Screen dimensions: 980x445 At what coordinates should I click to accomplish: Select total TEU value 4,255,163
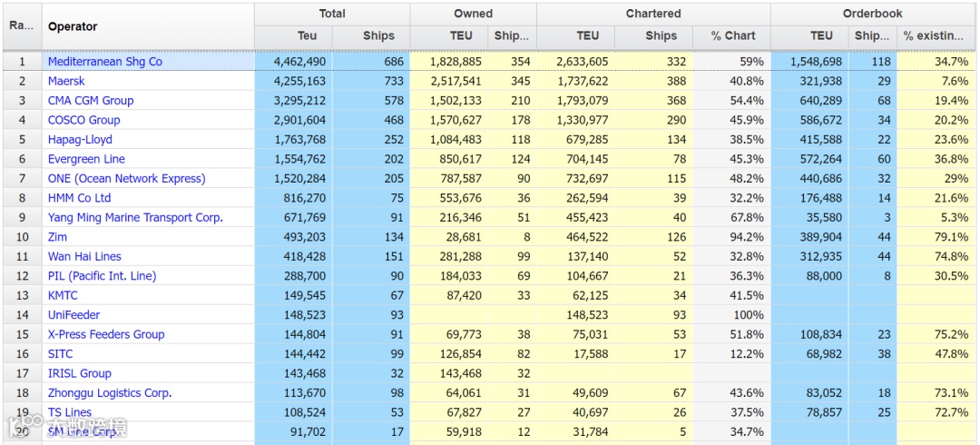299,81
